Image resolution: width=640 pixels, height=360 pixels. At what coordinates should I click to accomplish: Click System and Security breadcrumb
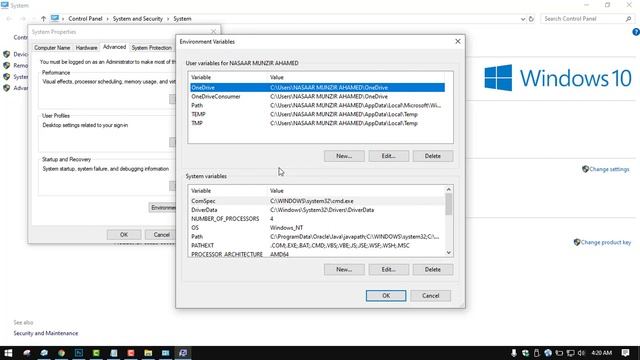pyautogui.click(x=138, y=19)
